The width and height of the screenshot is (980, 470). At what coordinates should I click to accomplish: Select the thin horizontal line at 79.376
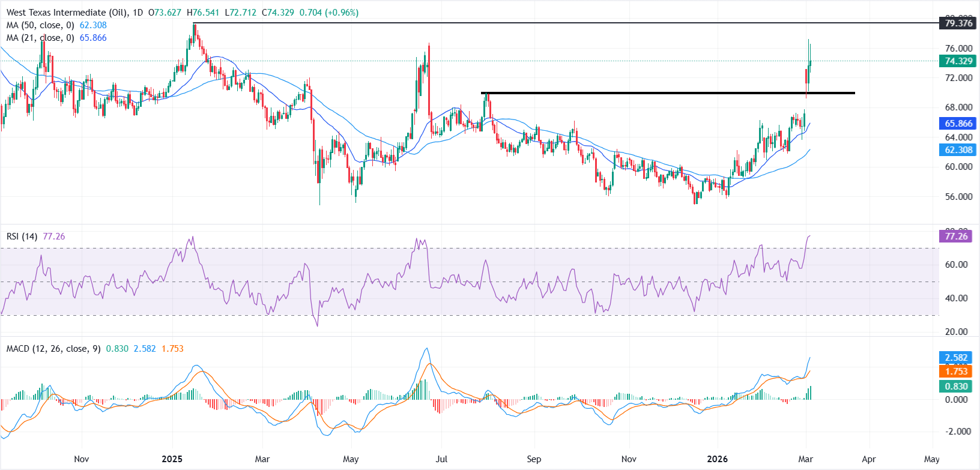click(x=540, y=23)
